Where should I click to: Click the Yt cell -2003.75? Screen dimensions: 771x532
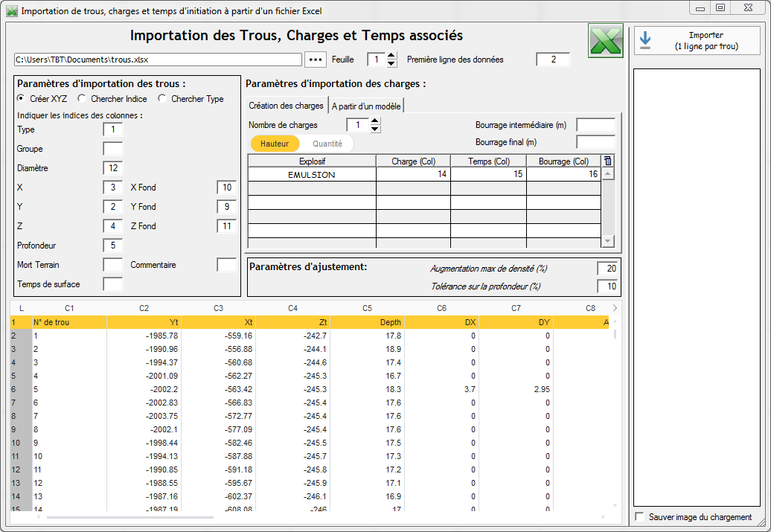click(144, 416)
